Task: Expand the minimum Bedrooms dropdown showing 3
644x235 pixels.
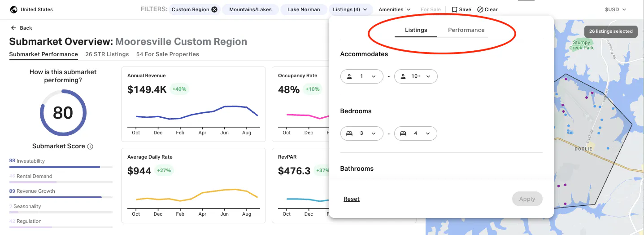Action: tap(362, 133)
